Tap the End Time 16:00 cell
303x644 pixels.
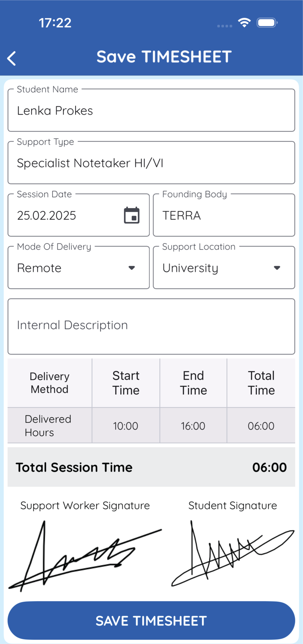193,425
